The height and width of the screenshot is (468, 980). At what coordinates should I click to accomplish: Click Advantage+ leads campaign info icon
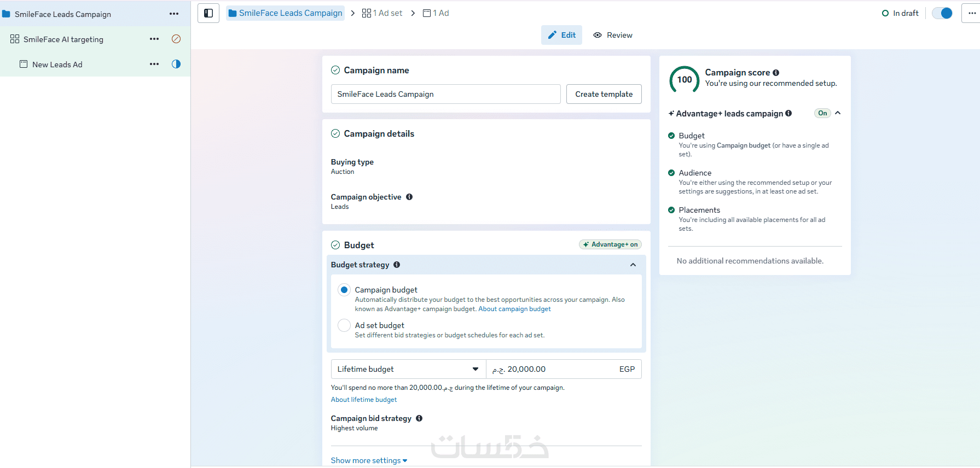tap(788, 113)
